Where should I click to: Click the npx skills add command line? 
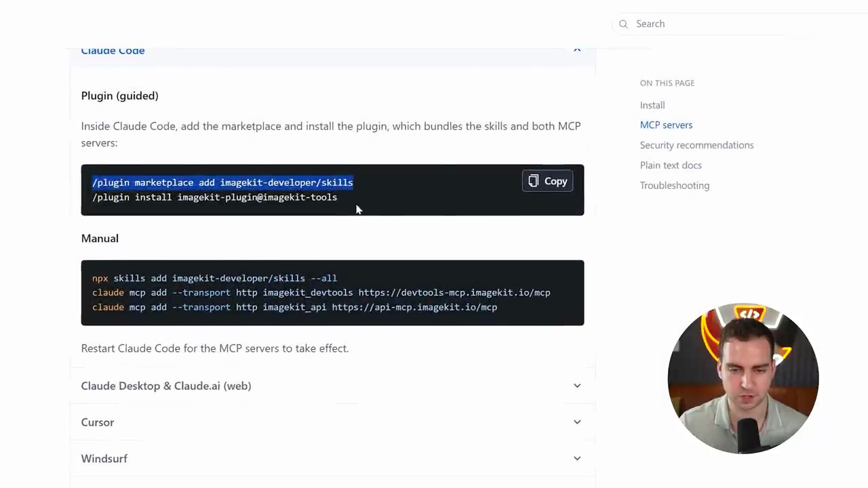point(214,278)
